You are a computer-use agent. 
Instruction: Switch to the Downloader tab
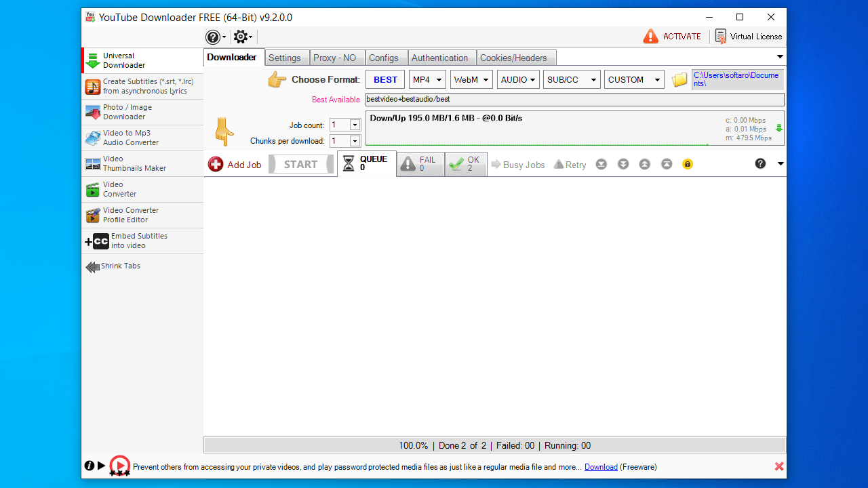click(233, 58)
